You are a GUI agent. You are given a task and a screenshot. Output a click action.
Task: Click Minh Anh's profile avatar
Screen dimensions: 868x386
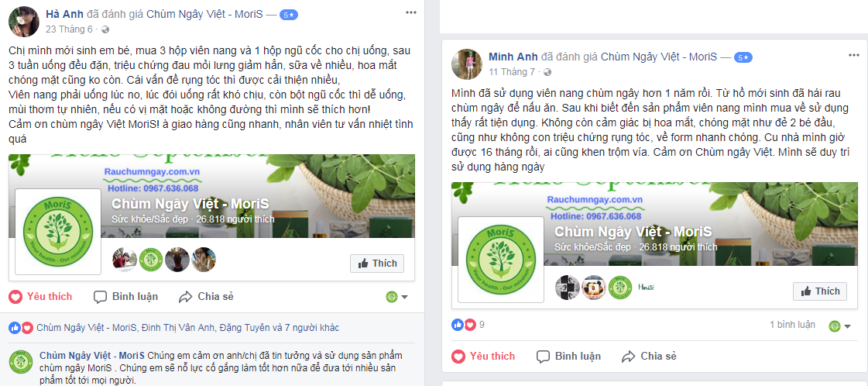point(466,64)
